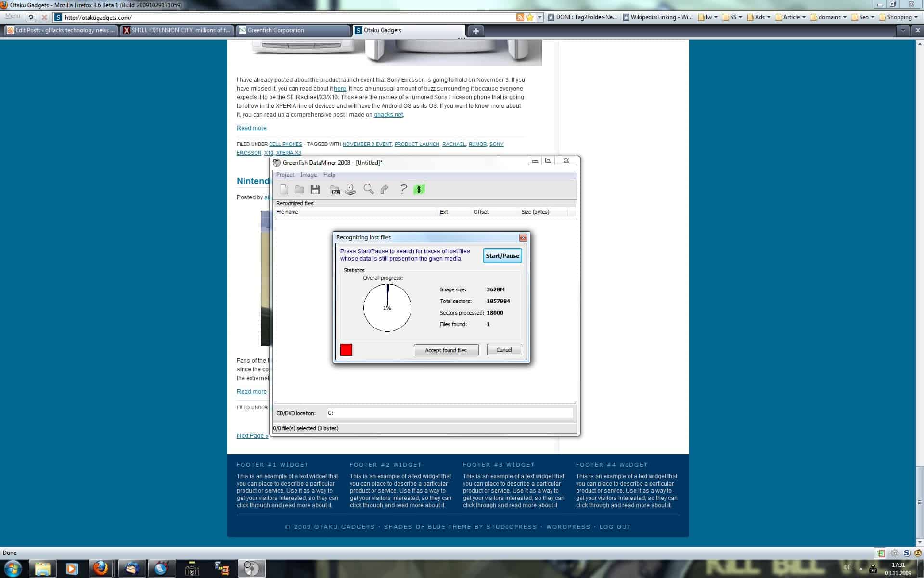Click the RSS feed icon in address bar
The image size is (924, 578).
click(x=520, y=17)
